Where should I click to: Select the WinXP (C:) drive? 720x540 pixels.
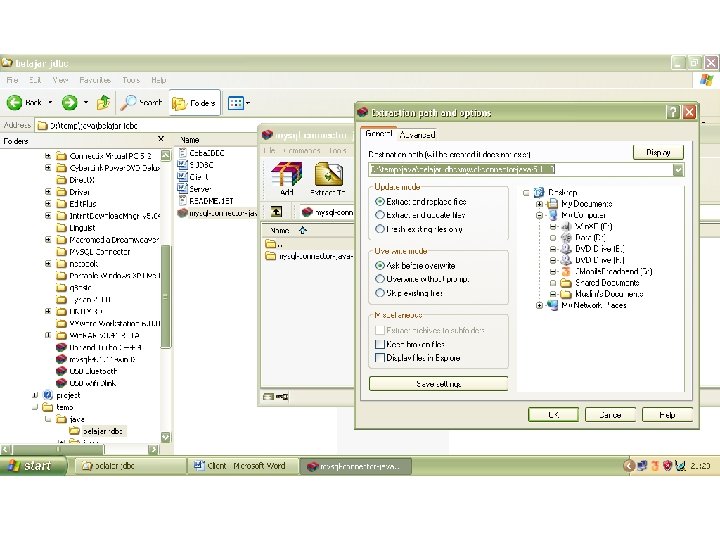tap(587, 226)
